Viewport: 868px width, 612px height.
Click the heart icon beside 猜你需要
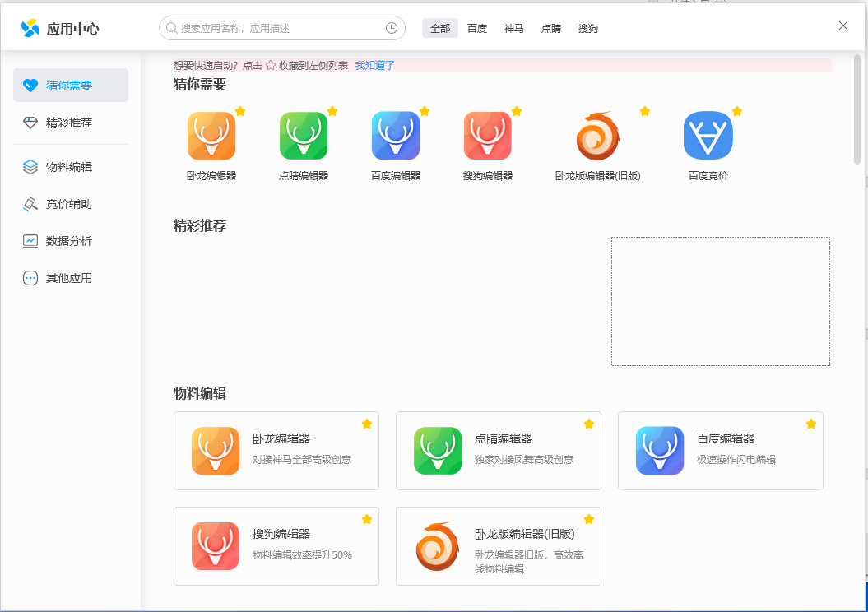pyautogui.click(x=30, y=86)
